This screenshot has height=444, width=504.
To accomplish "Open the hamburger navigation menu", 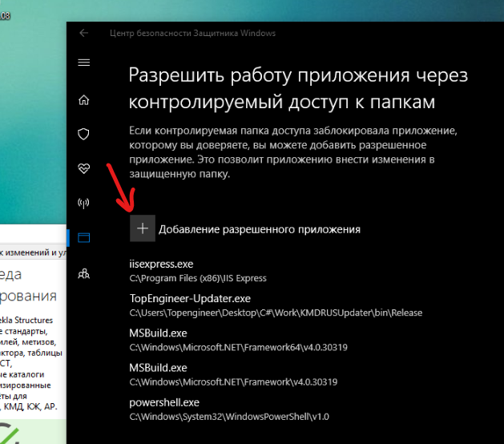I will pos(83,63).
